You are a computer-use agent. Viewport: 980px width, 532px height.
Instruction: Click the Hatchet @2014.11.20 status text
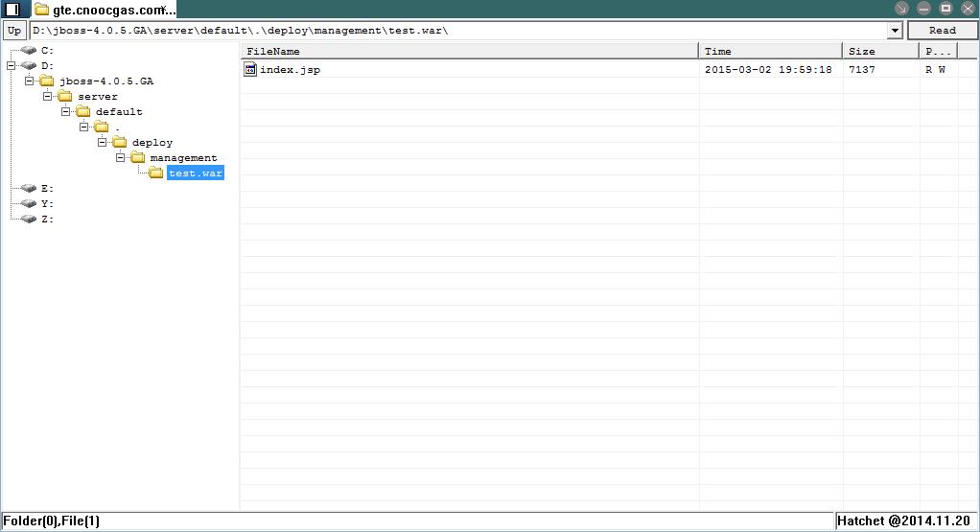[903, 520]
